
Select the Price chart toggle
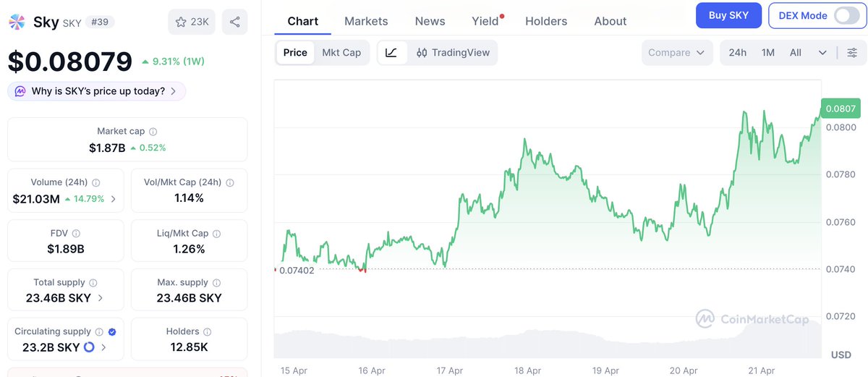[295, 52]
